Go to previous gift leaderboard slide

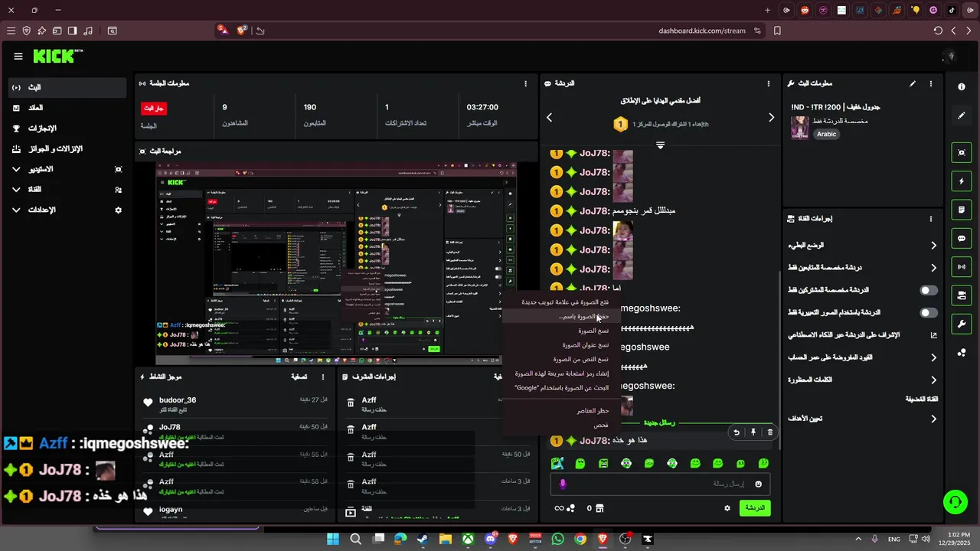click(x=549, y=117)
